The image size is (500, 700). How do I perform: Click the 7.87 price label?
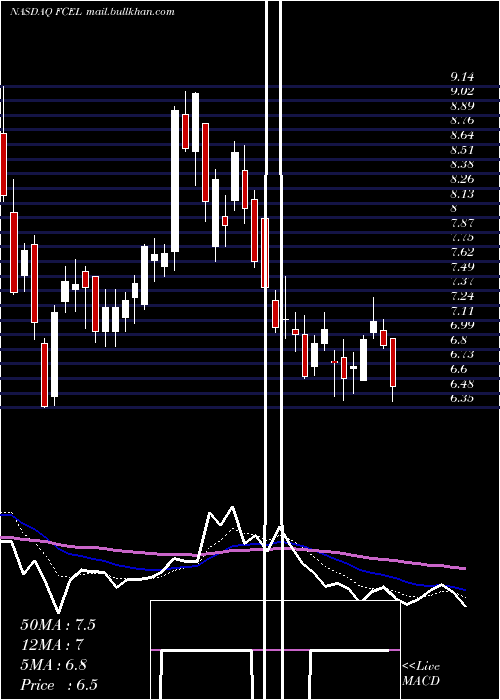point(462,222)
